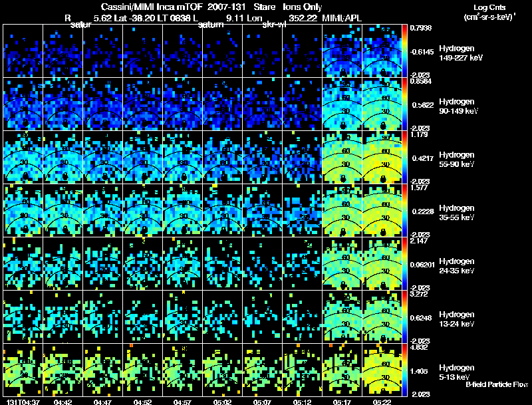
Task: Click the "Ions Only" text in the title
Action: [x=303, y=7]
